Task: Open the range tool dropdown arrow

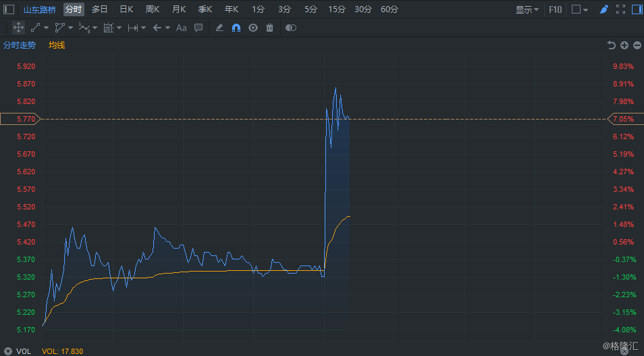Action: [143, 28]
